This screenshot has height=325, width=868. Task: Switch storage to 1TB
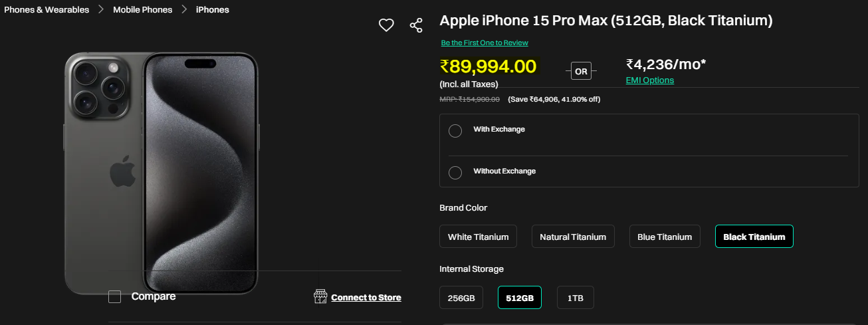coord(575,298)
